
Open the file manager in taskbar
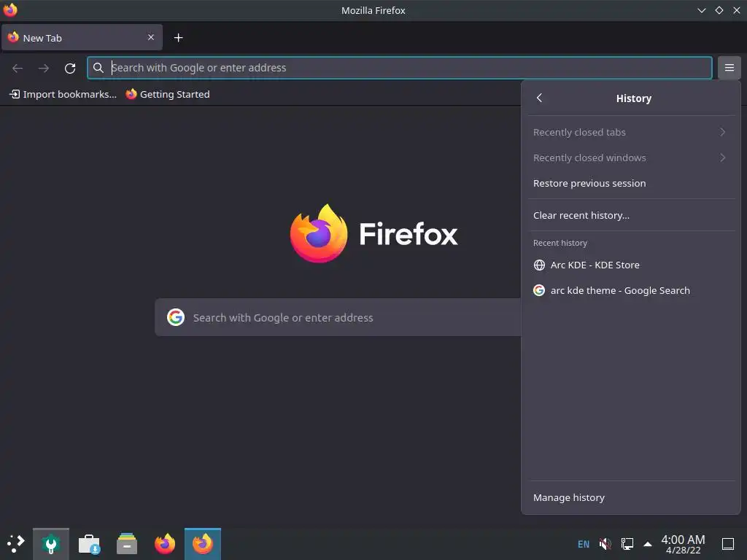(127, 544)
